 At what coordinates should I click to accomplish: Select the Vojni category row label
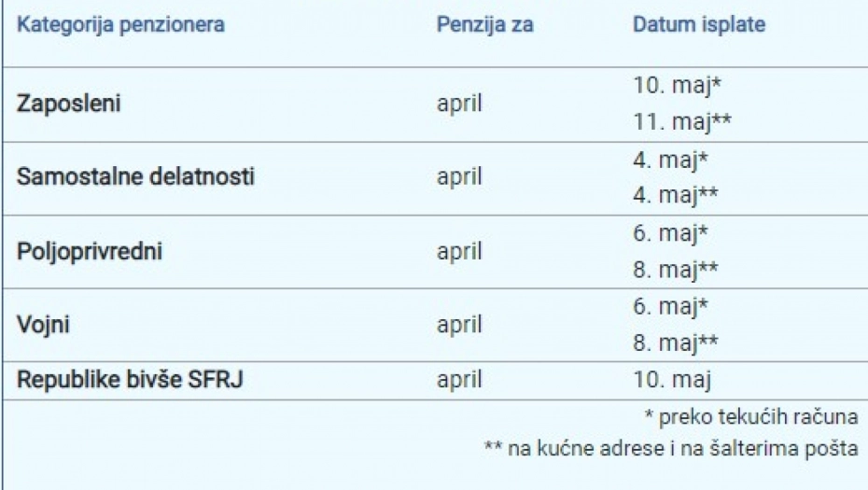[44, 326]
